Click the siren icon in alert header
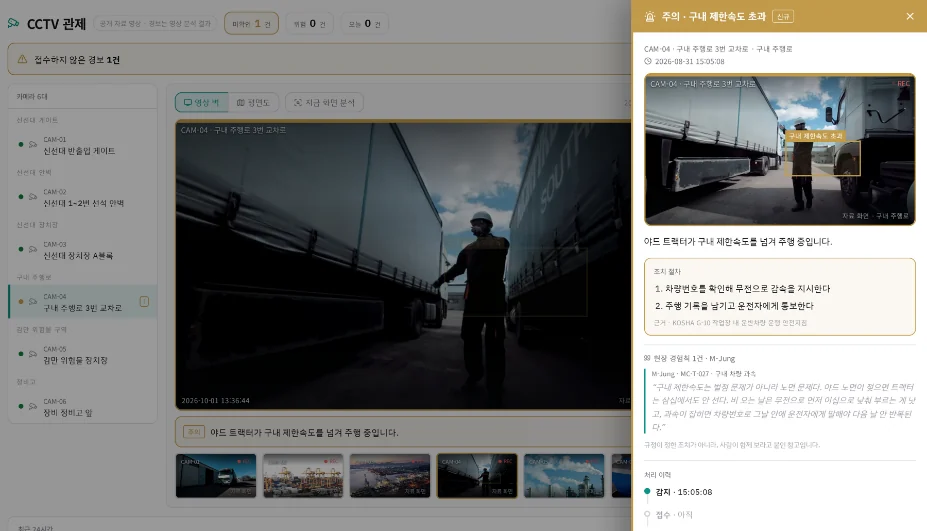 point(650,17)
